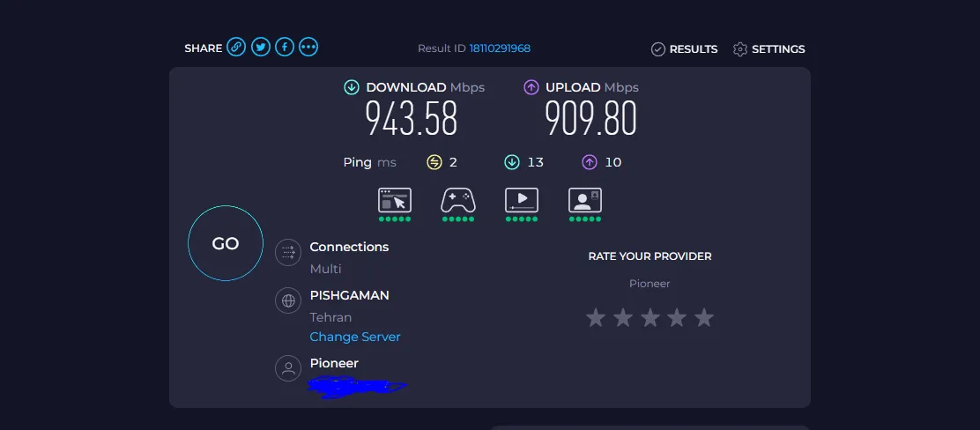This screenshot has width=980, height=430.
Task: Rate provider three stars
Action: (x=650, y=318)
